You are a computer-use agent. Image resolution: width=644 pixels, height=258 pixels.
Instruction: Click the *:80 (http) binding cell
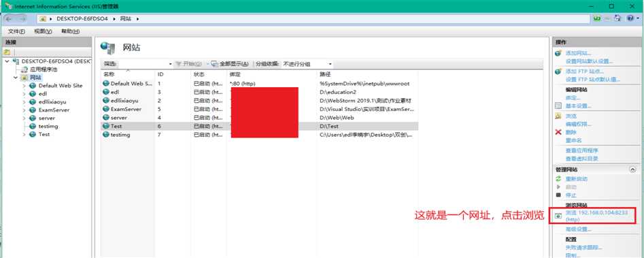(243, 84)
